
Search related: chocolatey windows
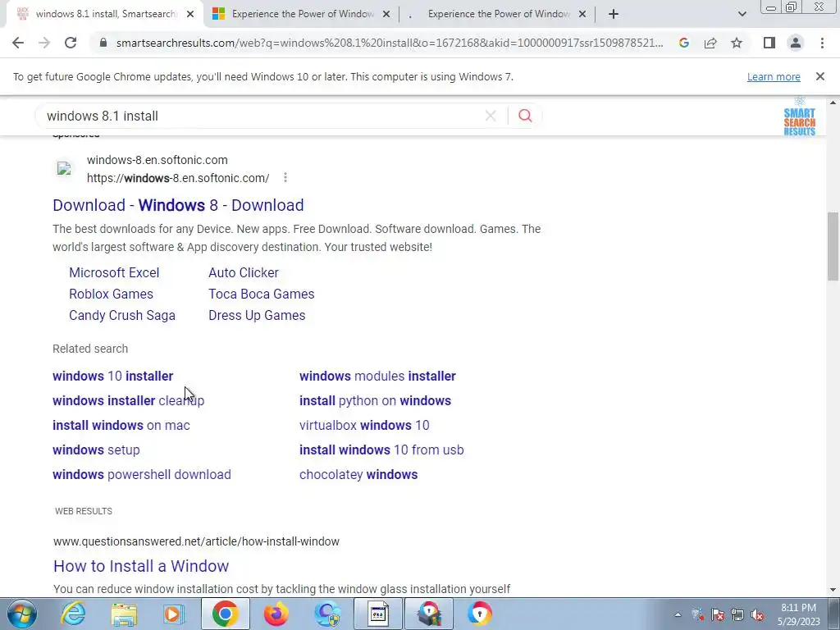pyautogui.click(x=359, y=475)
